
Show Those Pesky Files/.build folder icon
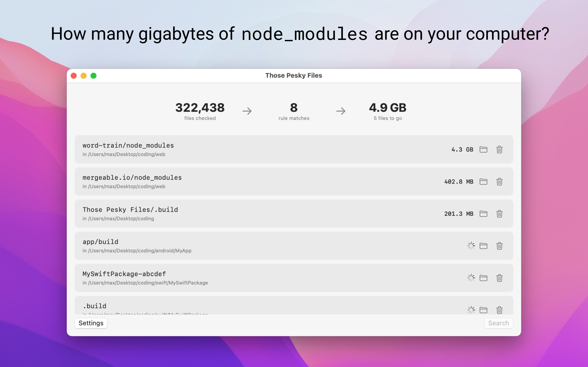click(483, 214)
